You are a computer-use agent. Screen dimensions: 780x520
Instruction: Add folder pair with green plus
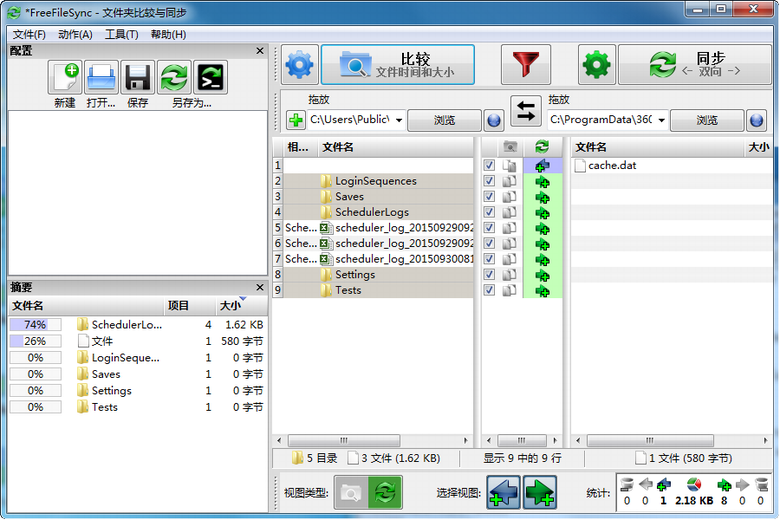(296, 120)
